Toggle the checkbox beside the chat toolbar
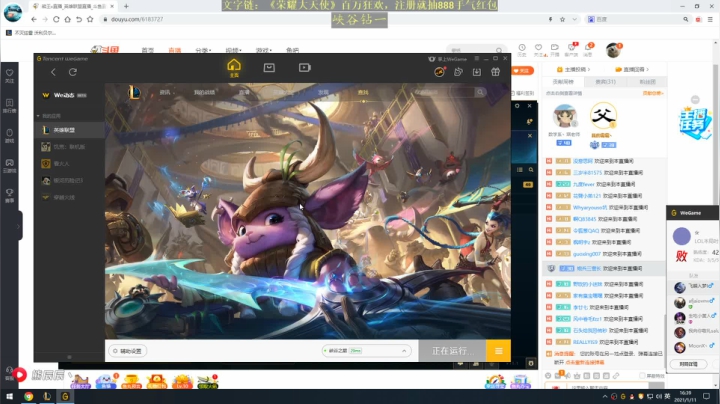The width and height of the screenshot is (720, 404). 642,376
